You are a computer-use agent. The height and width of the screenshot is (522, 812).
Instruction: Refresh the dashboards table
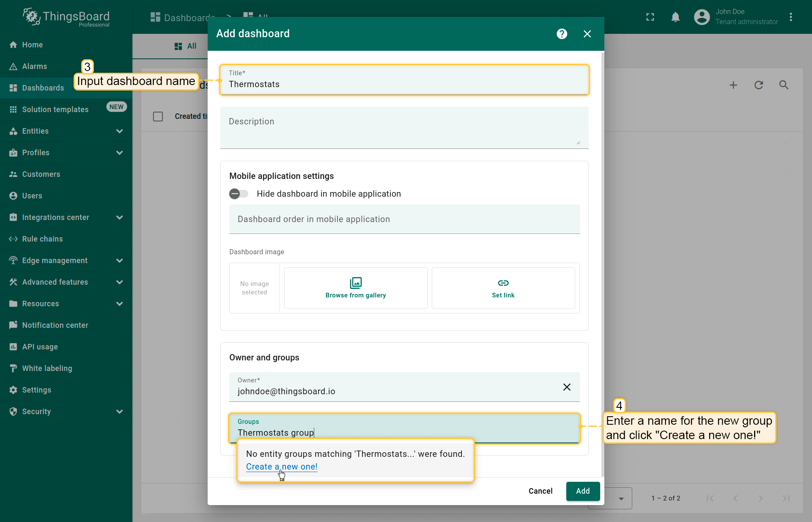(759, 85)
